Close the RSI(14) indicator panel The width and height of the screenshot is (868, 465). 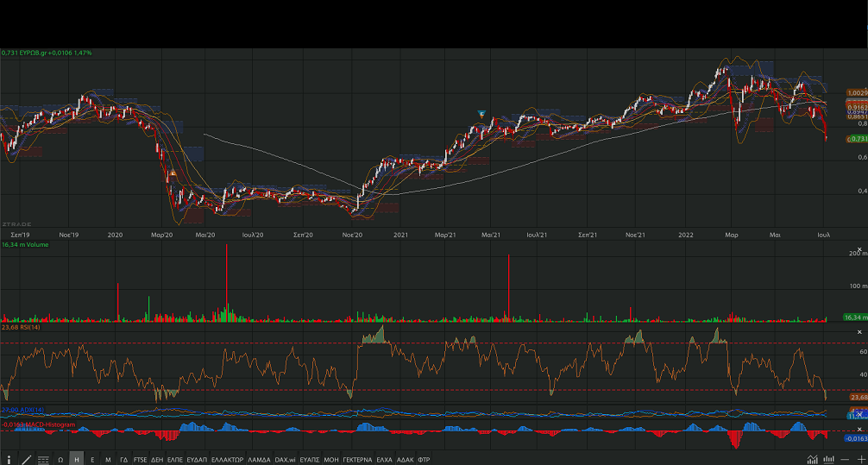click(x=859, y=332)
